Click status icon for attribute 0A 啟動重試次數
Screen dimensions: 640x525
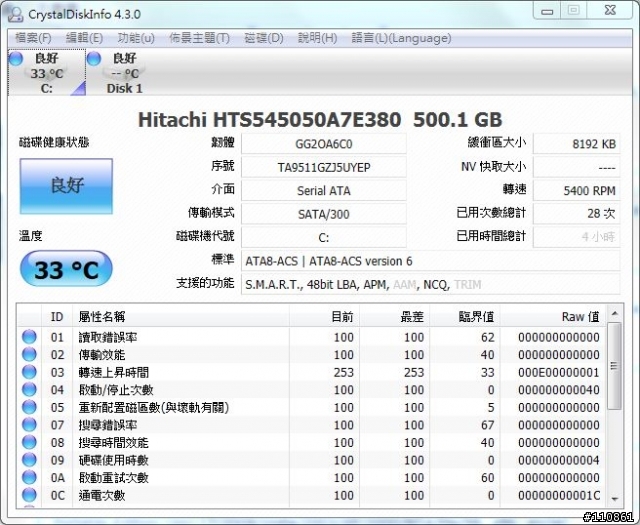[29, 477]
